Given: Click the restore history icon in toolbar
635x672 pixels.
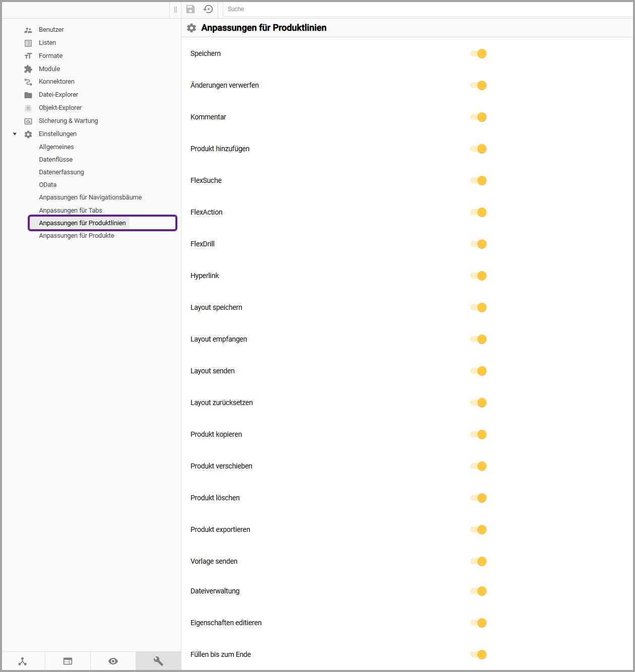Looking at the screenshot, I should (x=208, y=9).
